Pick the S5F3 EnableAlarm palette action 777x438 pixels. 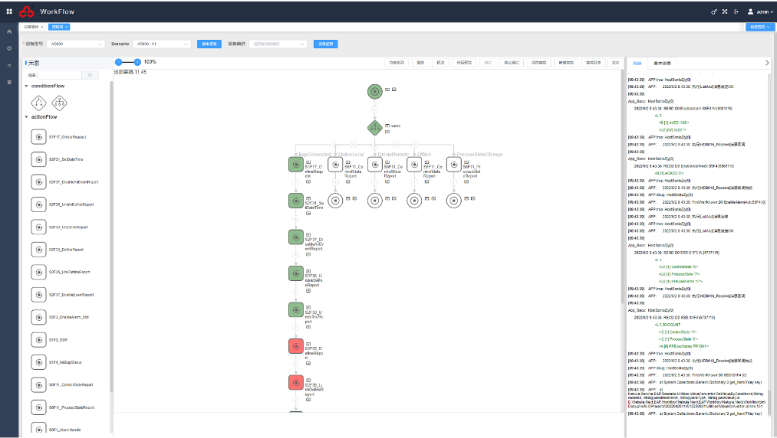tap(39, 317)
